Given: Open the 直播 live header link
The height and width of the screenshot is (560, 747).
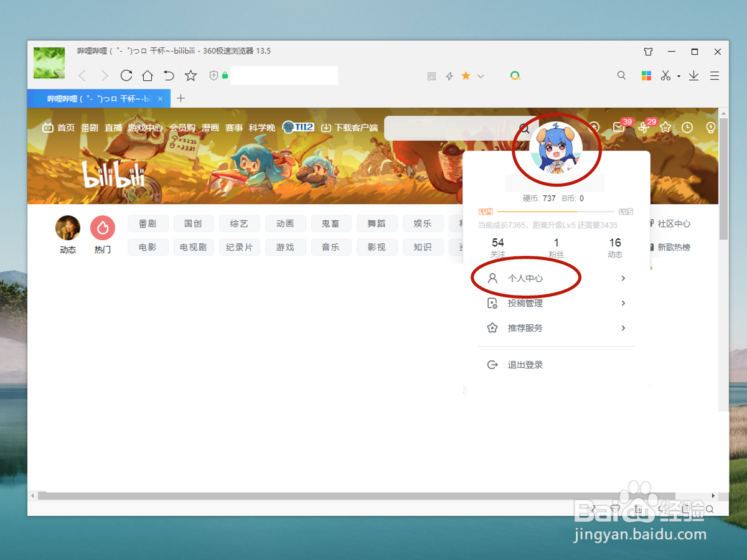Looking at the screenshot, I should [113, 128].
